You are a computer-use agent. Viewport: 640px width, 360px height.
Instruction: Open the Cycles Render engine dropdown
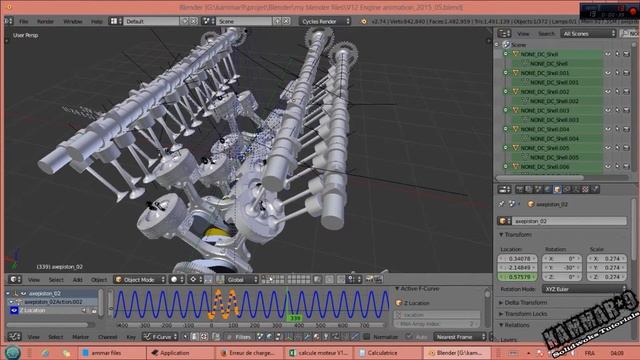click(325, 21)
